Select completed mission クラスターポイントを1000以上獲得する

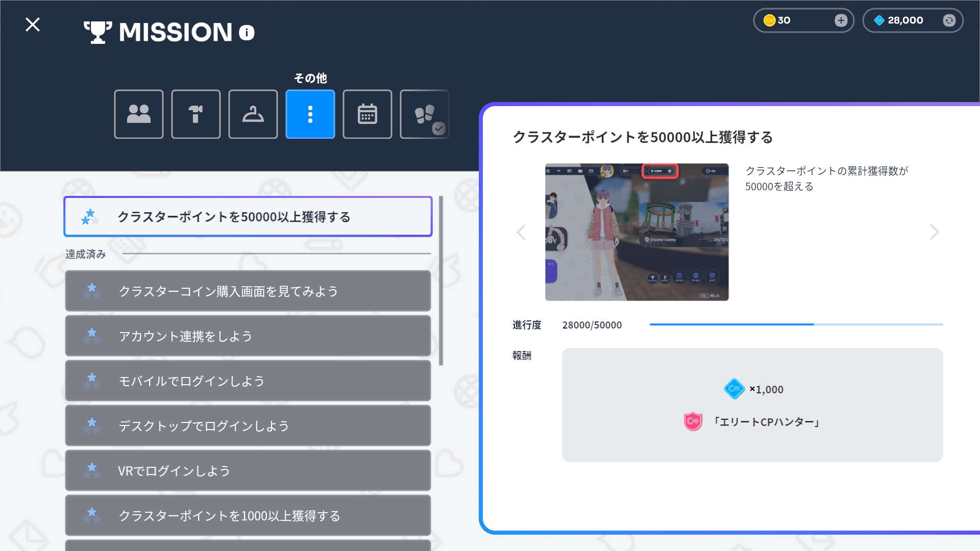pyautogui.click(x=248, y=515)
